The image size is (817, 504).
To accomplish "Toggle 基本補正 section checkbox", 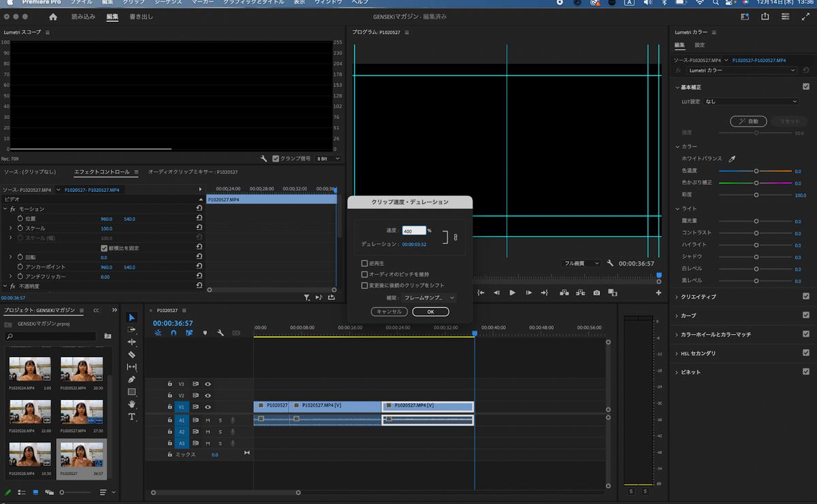I will 806,87.
